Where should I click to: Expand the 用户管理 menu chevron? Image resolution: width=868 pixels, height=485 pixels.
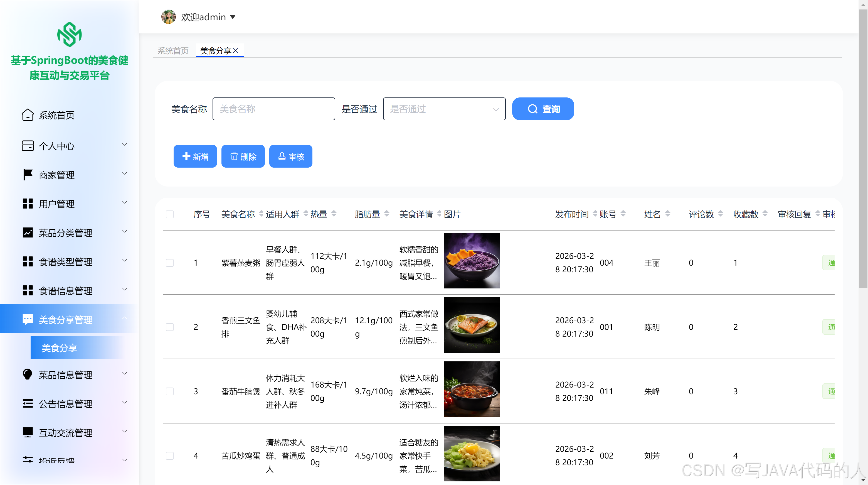(x=125, y=202)
